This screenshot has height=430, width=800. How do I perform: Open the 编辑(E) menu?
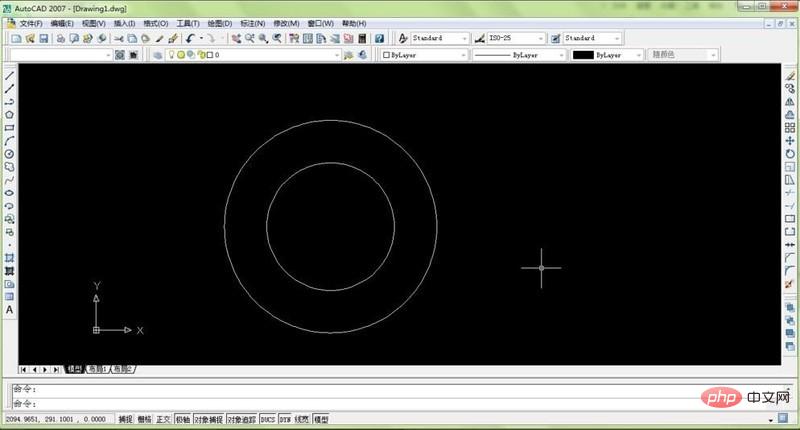(x=62, y=23)
